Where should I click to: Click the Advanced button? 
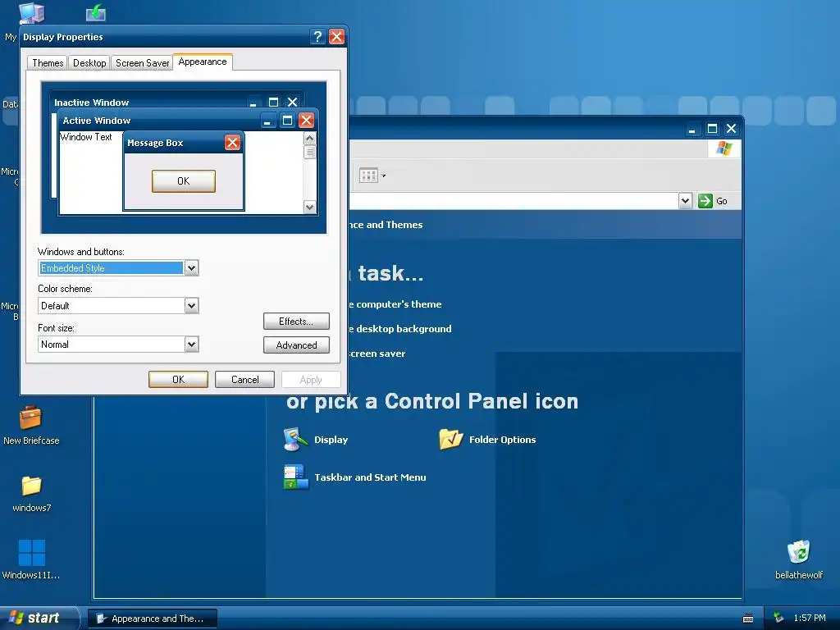click(x=296, y=345)
